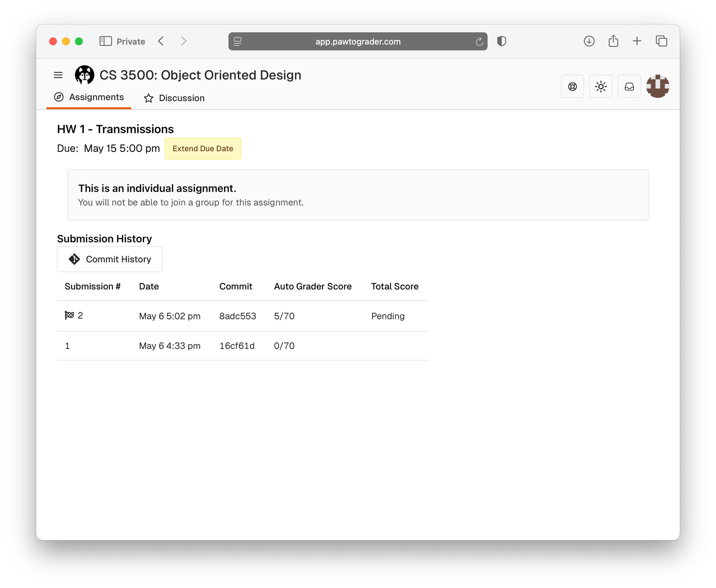The width and height of the screenshot is (716, 588).
Task: Click the Safari privacy shield icon
Action: click(x=501, y=41)
